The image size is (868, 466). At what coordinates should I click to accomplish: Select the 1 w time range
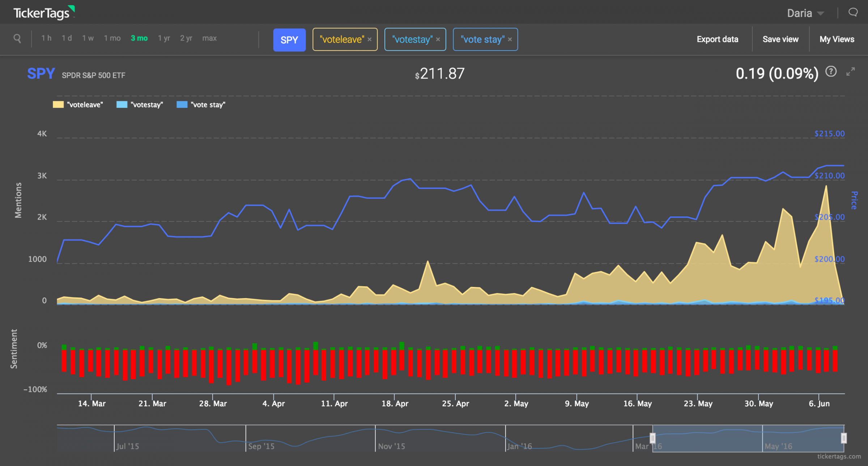tap(88, 38)
